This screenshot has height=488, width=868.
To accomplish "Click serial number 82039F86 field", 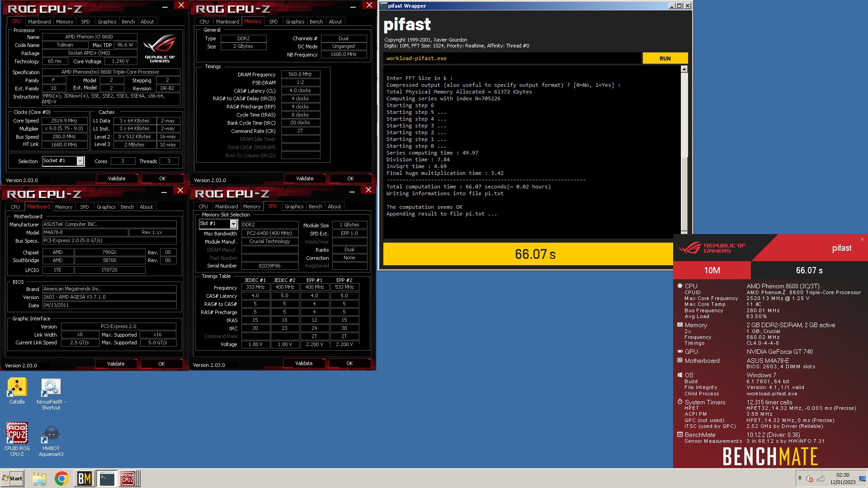I will (269, 266).
